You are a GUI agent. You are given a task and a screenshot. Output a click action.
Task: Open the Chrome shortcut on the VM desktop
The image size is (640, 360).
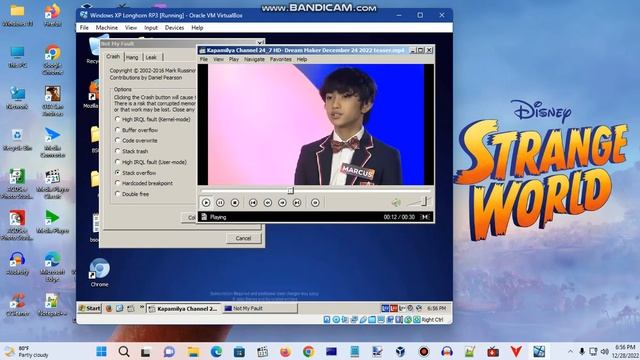point(100,273)
